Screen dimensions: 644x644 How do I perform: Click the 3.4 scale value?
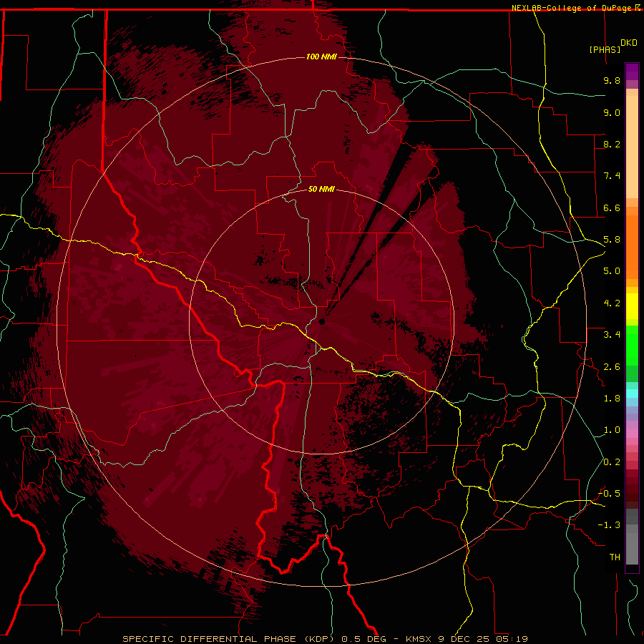coord(612,335)
